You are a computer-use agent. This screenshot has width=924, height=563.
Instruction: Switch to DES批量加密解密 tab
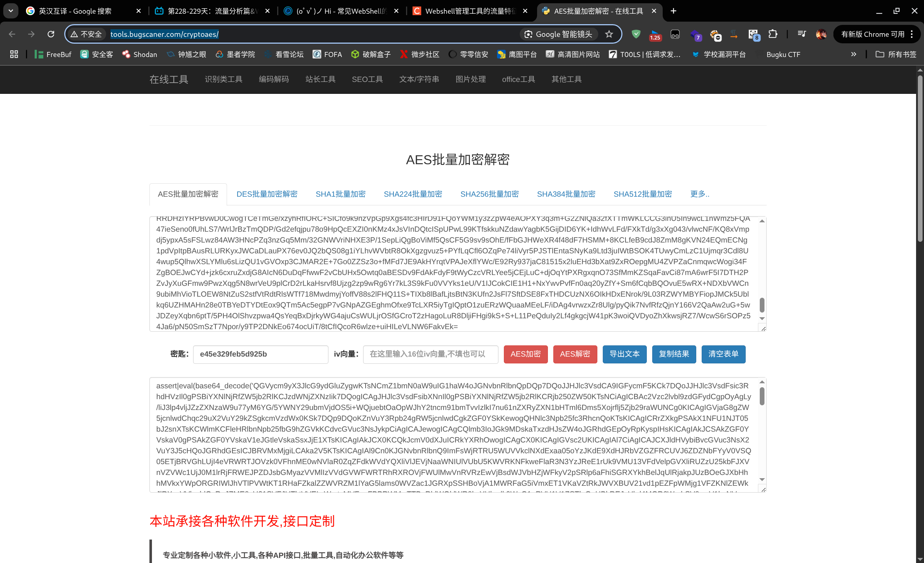267,194
